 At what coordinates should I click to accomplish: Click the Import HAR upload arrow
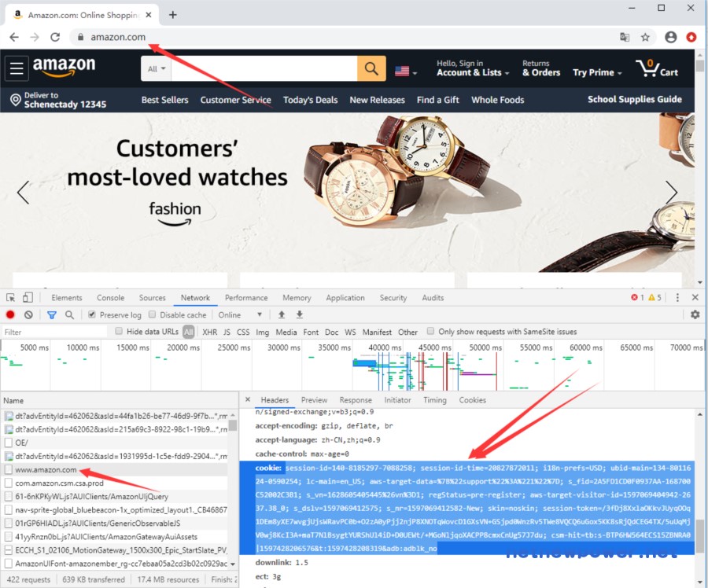282,315
